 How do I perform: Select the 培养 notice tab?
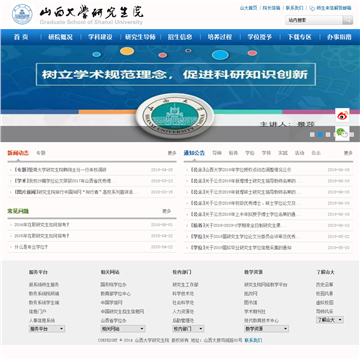pyautogui.click(x=233, y=153)
